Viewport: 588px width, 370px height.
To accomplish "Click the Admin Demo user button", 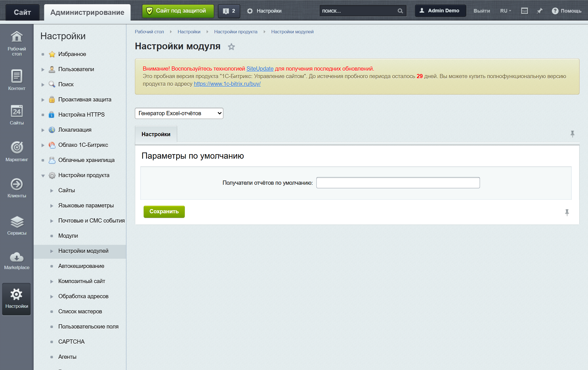I will coord(440,11).
